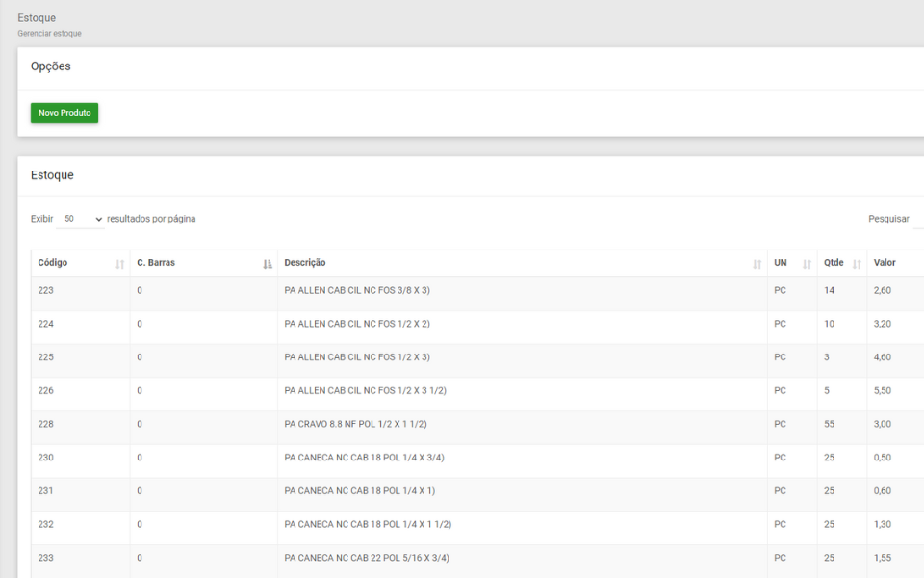Select row with code 230

[x=477, y=458]
